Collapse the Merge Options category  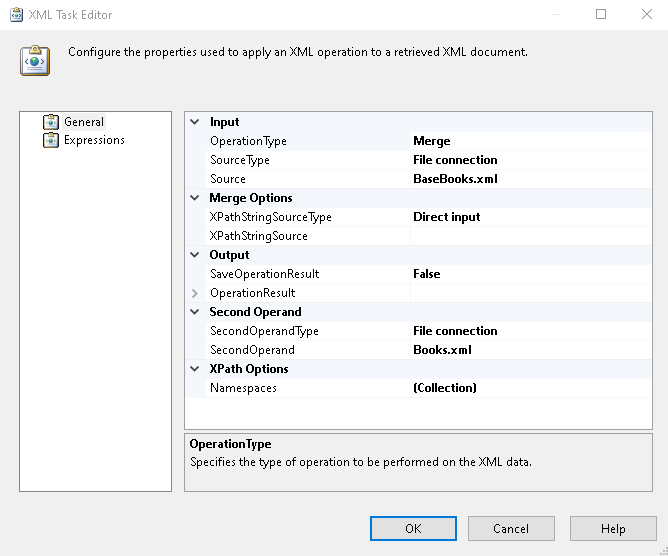point(196,198)
